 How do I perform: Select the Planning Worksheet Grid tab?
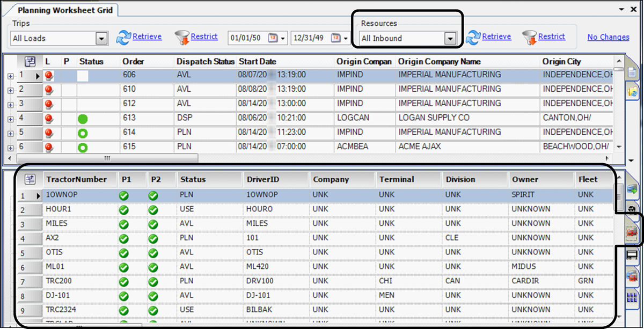tap(65, 10)
